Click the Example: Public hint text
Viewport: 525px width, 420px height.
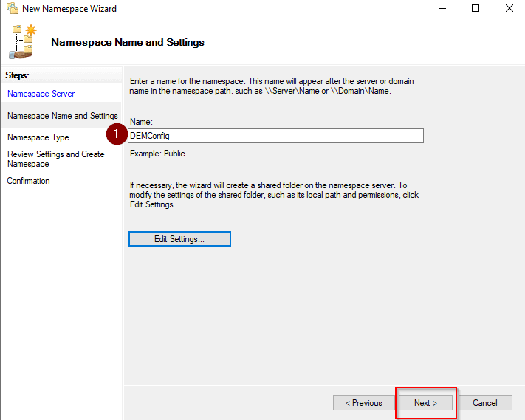tap(157, 154)
